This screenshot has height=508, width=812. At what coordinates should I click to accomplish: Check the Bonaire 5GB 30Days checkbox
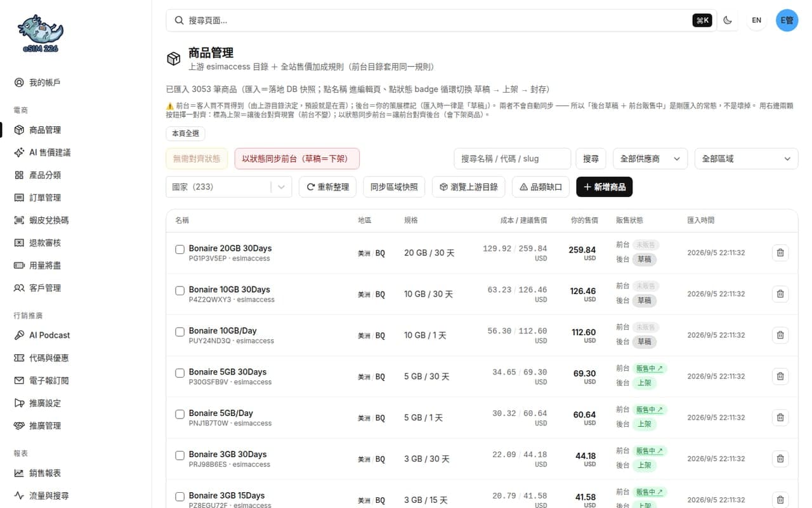[x=180, y=373]
